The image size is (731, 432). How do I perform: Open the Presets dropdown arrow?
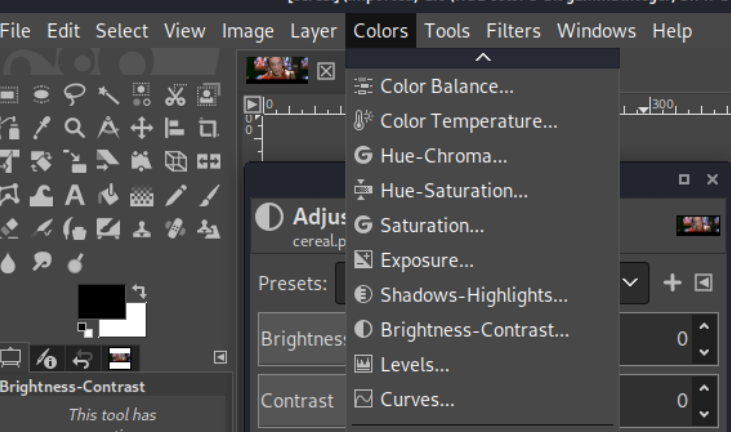click(x=630, y=283)
